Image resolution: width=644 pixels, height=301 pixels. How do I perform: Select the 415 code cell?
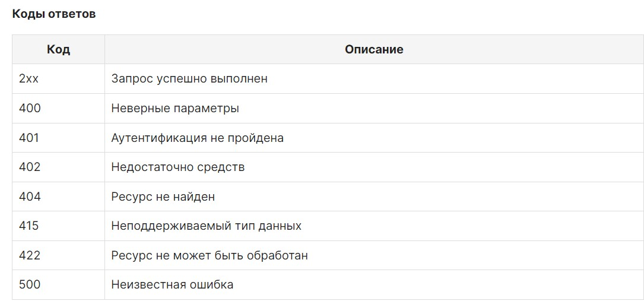[58, 226]
